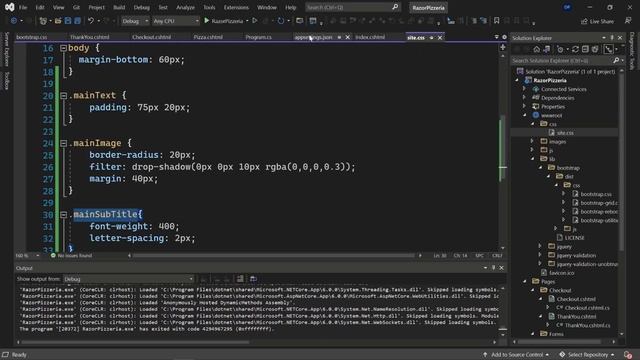Screen dimensions: 640x360
Task: Click the notifications icon in status bar
Action: pos(628,355)
